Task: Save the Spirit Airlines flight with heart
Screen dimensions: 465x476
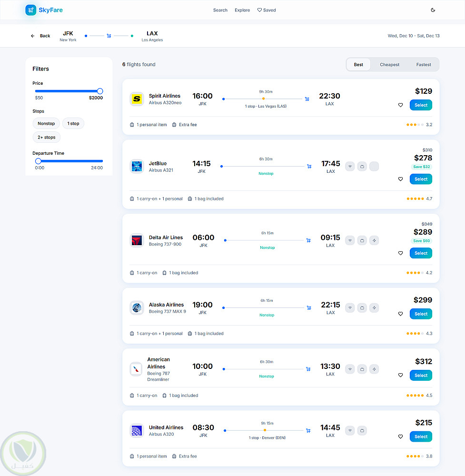Action: [401, 105]
